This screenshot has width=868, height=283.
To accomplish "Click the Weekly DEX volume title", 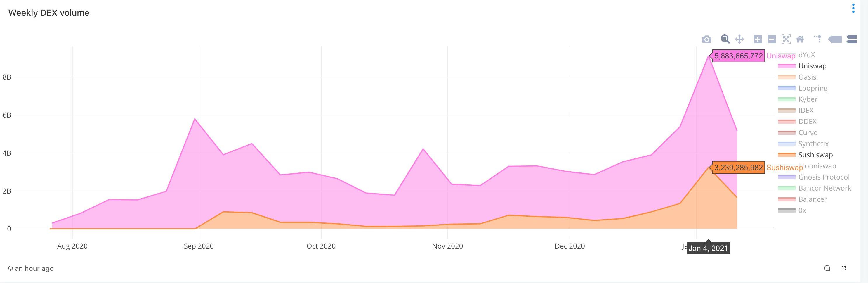I will [x=49, y=13].
